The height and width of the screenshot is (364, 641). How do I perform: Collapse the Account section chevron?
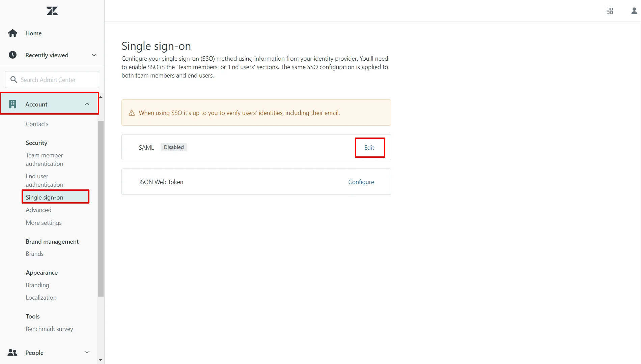click(87, 104)
